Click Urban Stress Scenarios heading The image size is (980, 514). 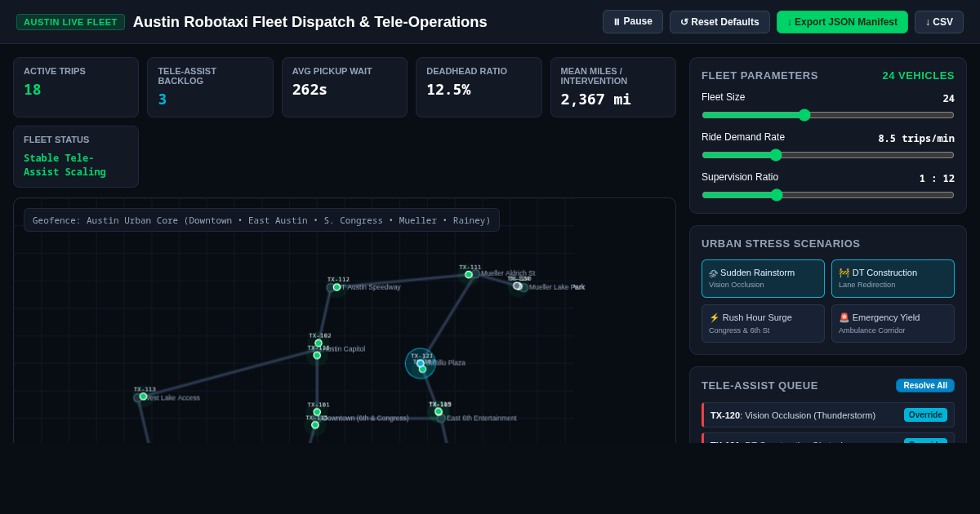click(781, 244)
